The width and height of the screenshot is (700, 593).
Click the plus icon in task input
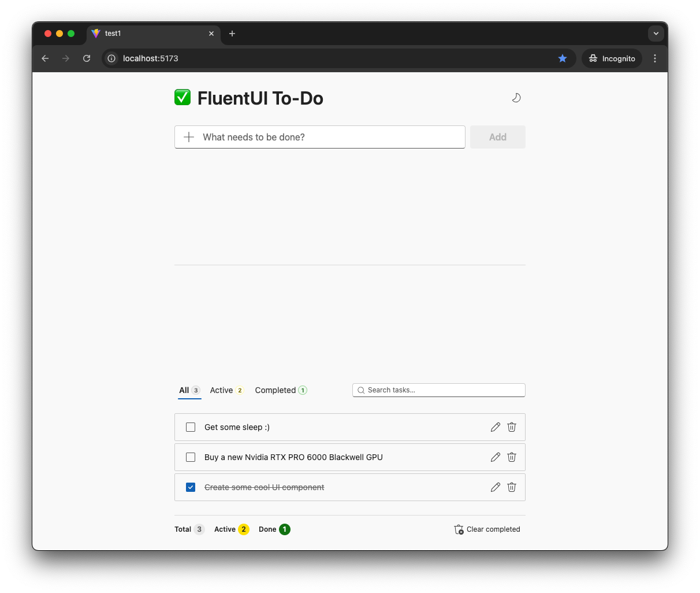click(x=189, y=137)
